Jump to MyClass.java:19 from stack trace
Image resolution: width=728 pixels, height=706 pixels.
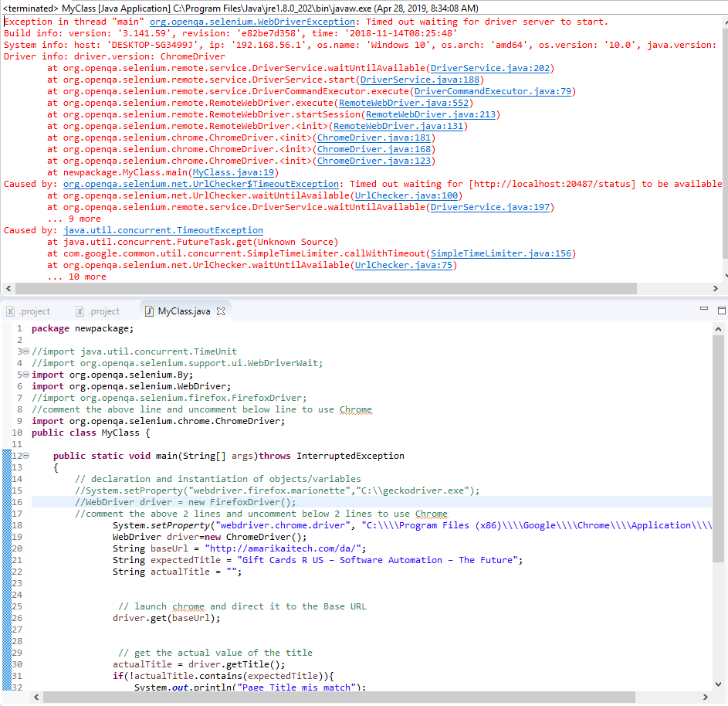pos(233,173)
